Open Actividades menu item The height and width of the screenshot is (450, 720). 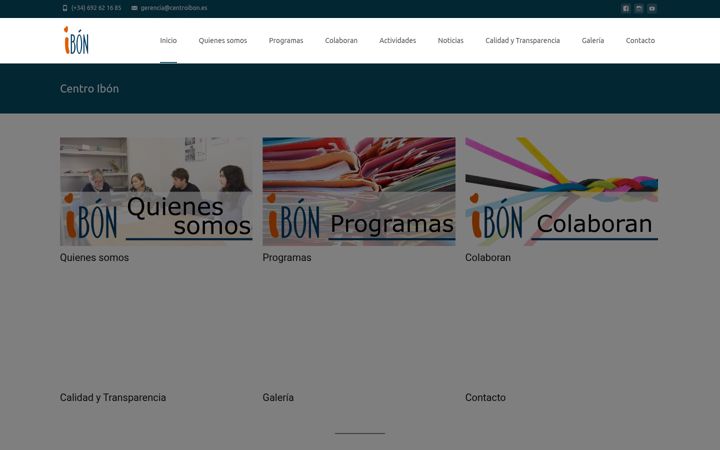point(398,40)
